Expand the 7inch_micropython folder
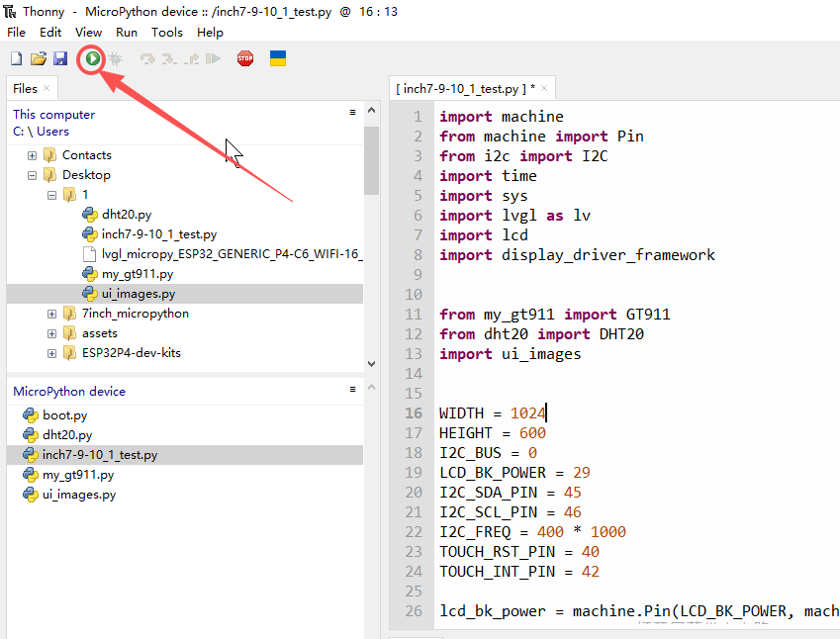This screenshot has height=639, width=840. tap(52, 315)
